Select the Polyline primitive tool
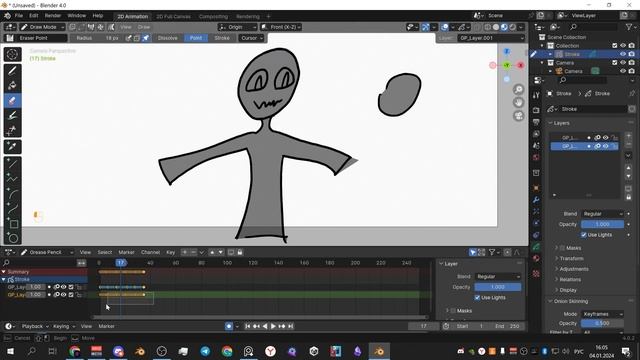Viewport: 640px width, 360px height. pos(12,178)
